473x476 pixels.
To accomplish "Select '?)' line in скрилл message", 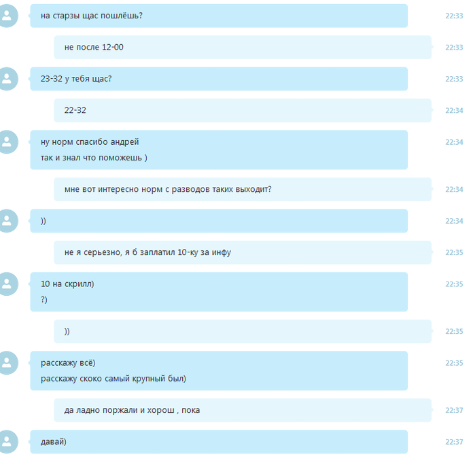I will pos(44,300).
